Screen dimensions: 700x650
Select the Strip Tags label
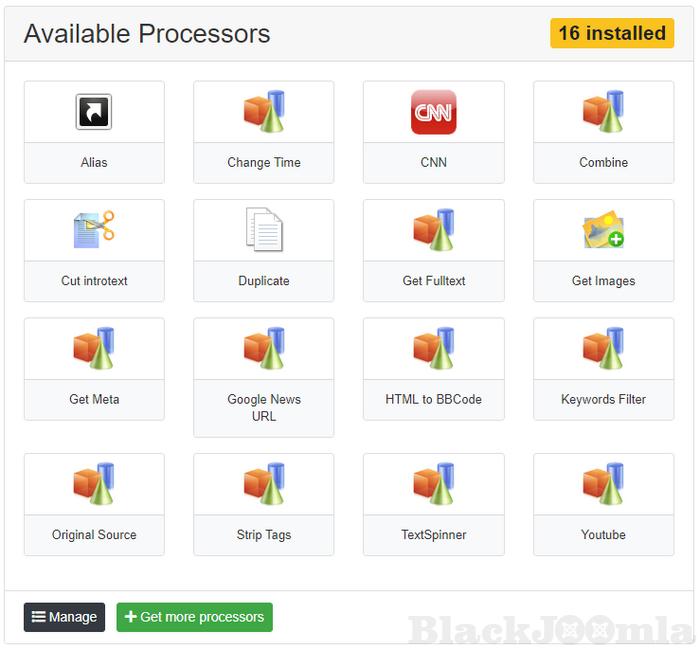264,535
